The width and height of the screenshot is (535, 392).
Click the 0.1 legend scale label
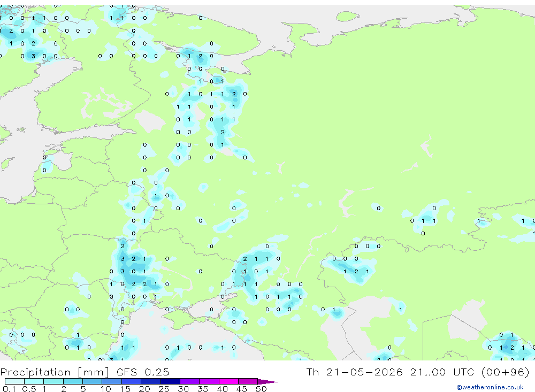click(x=9, y=389)
